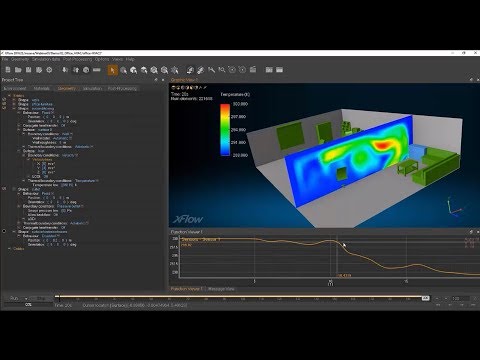480x360 pixels.
Task: Click the first small icon in Graphic View header strip
Action: coord(173,88)
